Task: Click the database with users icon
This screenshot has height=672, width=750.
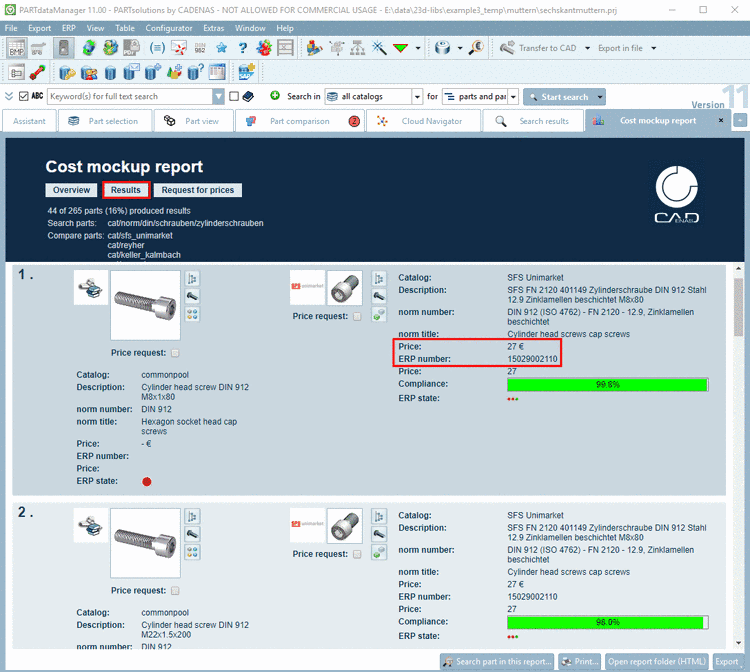Action: pos(89,73)
